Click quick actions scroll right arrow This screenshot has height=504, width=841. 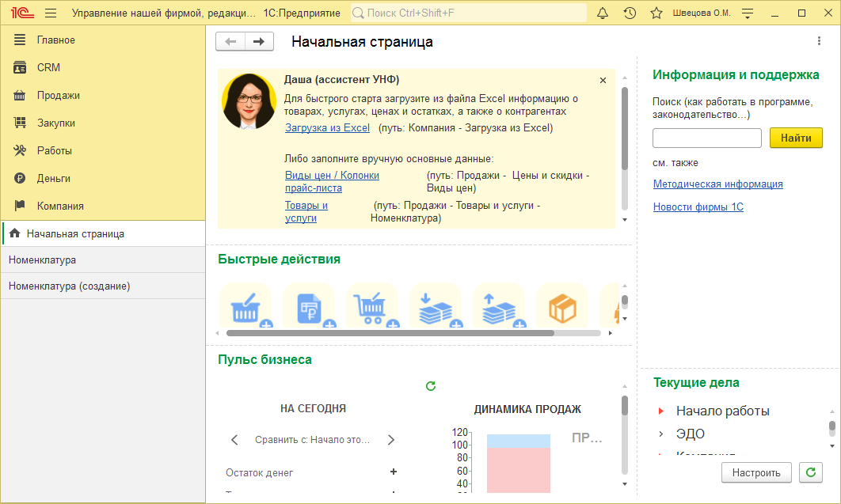[x=611, y=333]
